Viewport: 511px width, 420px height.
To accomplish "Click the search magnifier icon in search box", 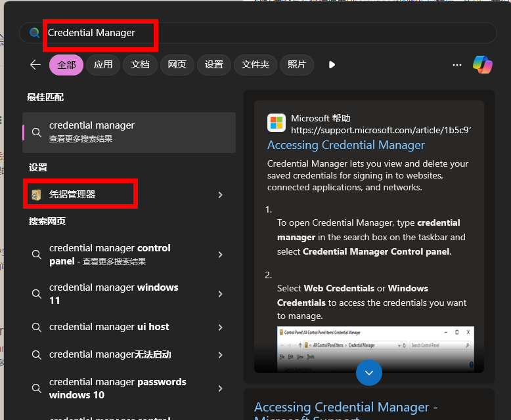I will pos(35,33).
